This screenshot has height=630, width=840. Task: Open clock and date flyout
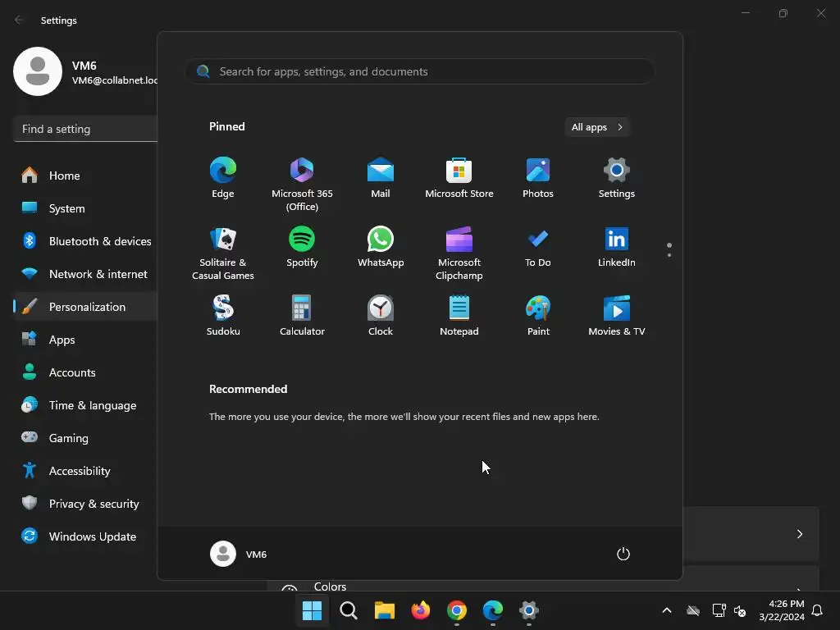click(782, 610)
